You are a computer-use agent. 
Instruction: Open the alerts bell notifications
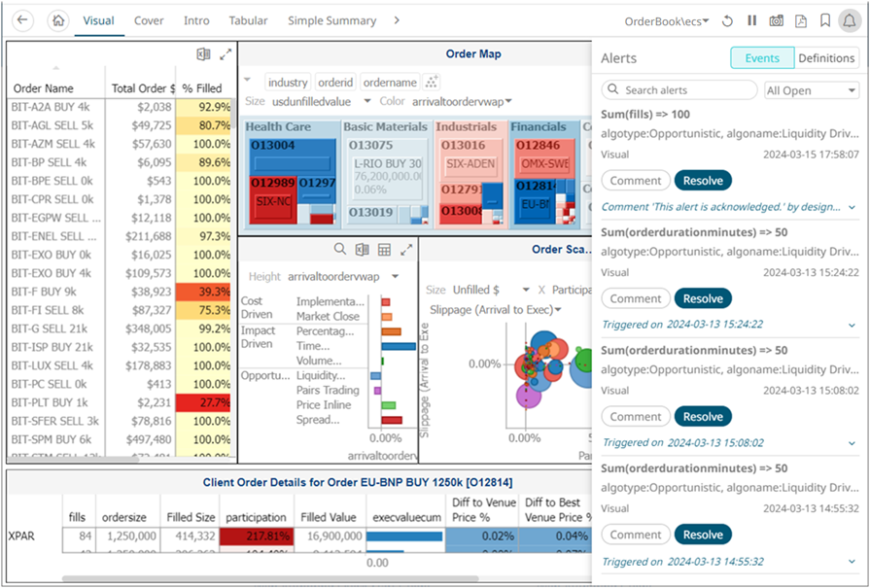coord(849,19)
